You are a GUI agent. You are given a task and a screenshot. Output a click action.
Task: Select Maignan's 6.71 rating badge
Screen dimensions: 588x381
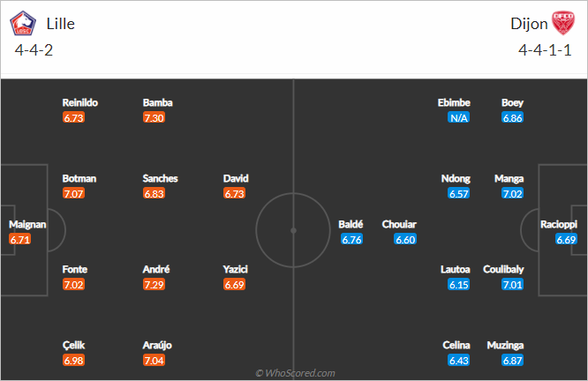20,239
